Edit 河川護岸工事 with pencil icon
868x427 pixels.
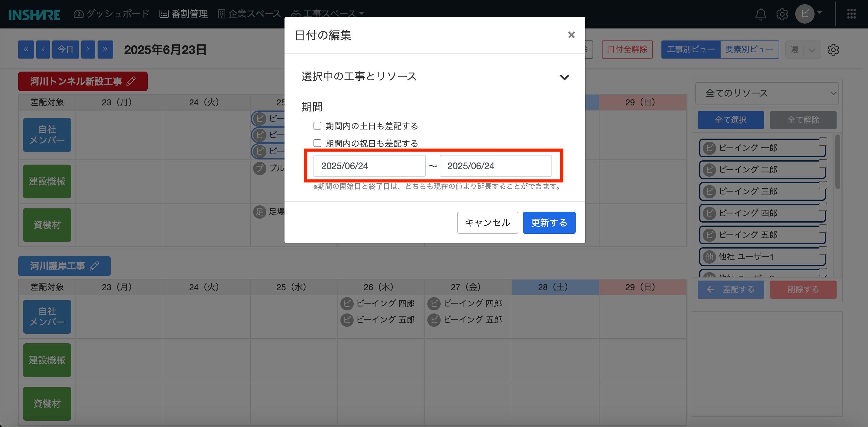tap(94, 265)
